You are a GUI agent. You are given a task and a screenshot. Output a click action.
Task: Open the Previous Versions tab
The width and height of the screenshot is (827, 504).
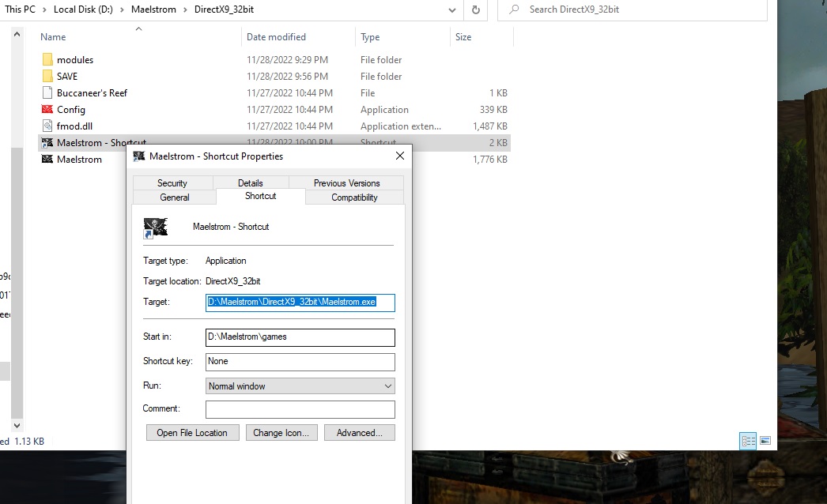346,183
